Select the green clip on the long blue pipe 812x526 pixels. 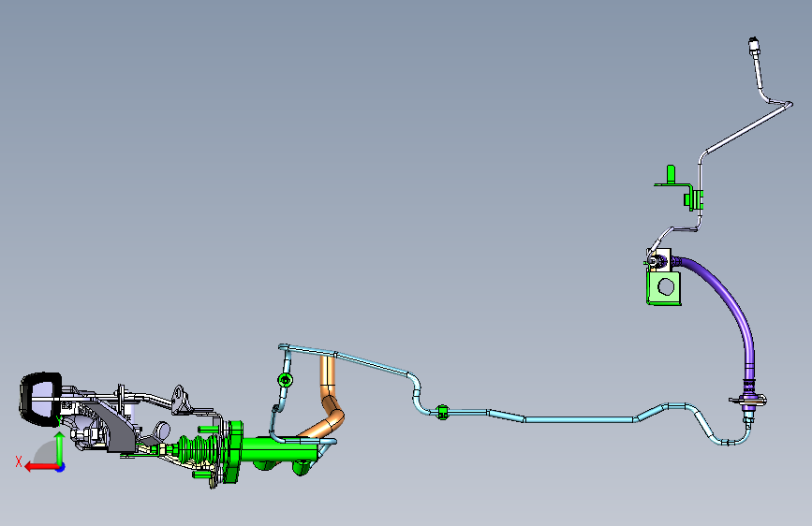point(442,413)
